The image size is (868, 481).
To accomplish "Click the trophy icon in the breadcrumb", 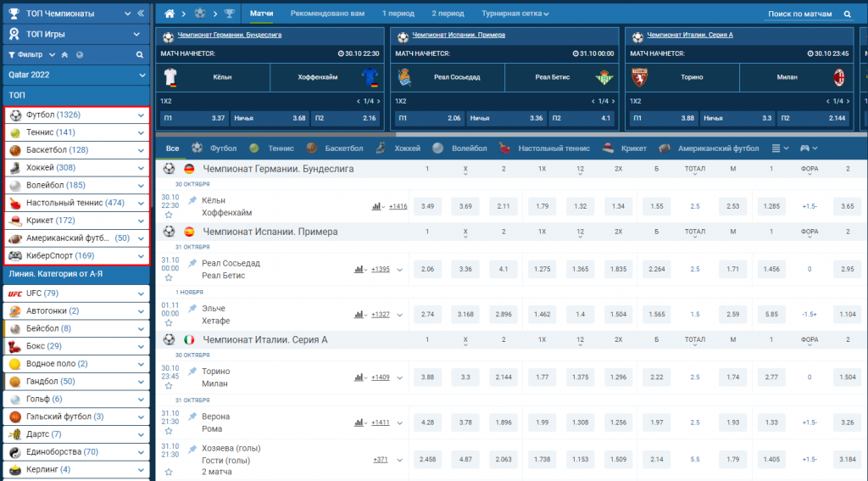I will click(230, 14).
